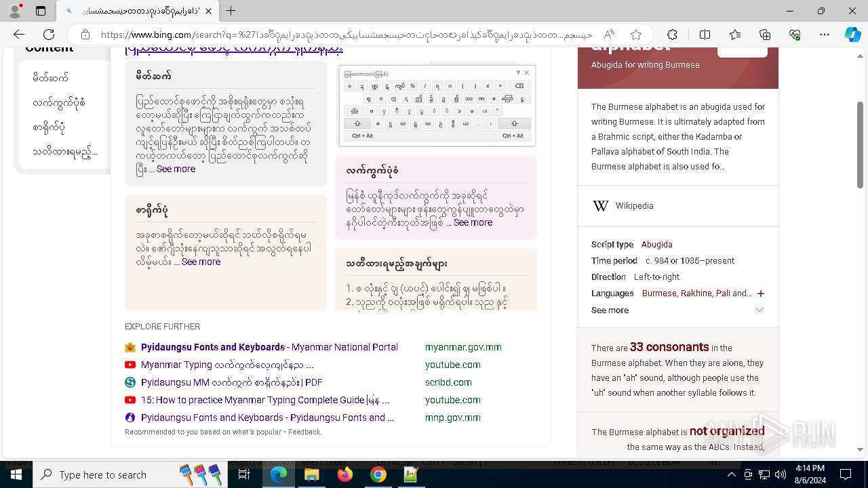This screenshot has height=488, width=868.
Task: Click the Myanmar keyboard layout image
Action: [x=437, y=105]
